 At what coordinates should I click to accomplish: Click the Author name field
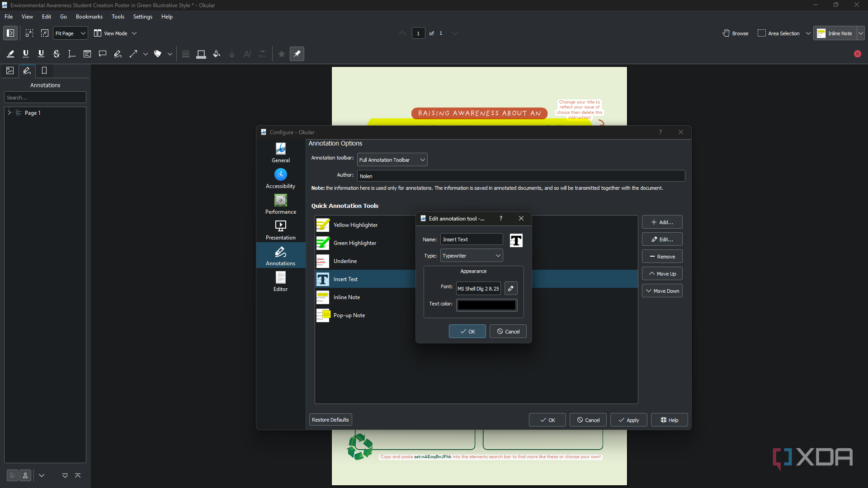(x=521, y=176)
